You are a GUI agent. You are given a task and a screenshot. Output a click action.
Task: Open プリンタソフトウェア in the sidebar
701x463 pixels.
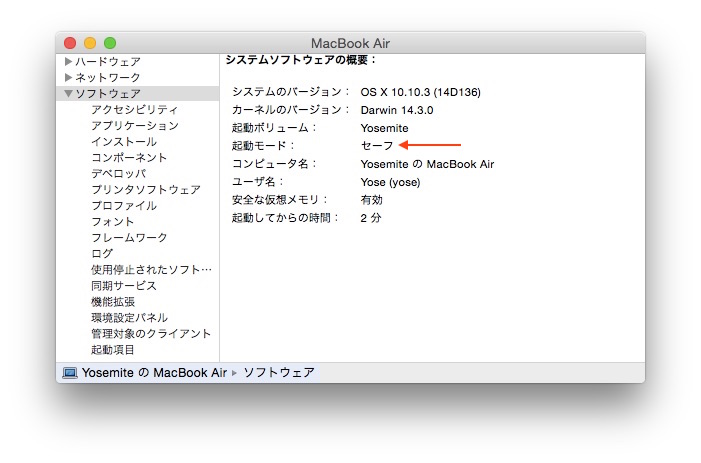pyautogui.click(x=146, y=189)
